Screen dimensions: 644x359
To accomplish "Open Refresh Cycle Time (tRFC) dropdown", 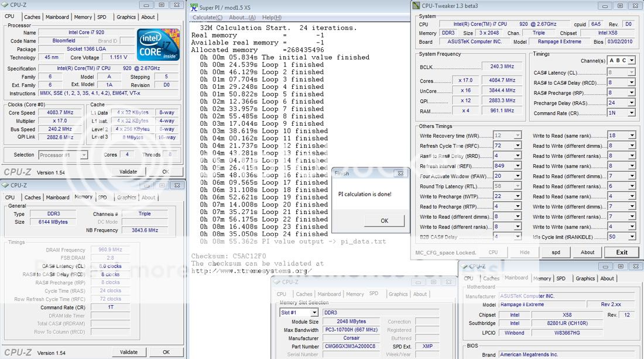I will 518,145.
